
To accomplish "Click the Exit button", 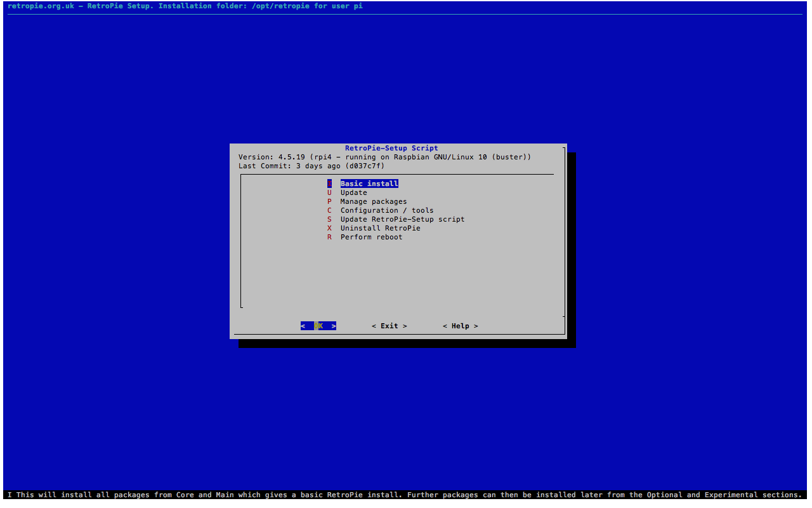I will click(390, 326).
